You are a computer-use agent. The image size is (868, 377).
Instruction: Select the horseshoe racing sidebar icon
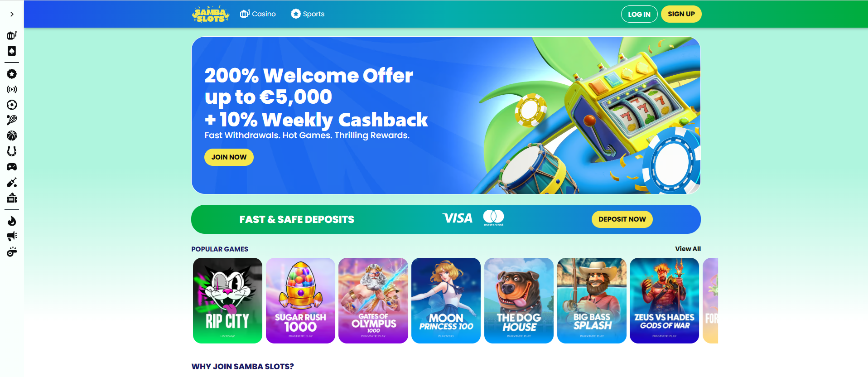[12, 151]
